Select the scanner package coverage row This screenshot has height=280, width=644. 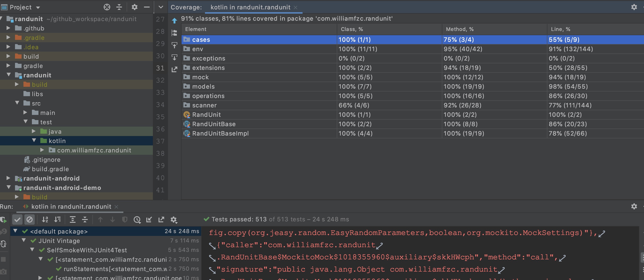pyautogui.click(x=204, y=105)
